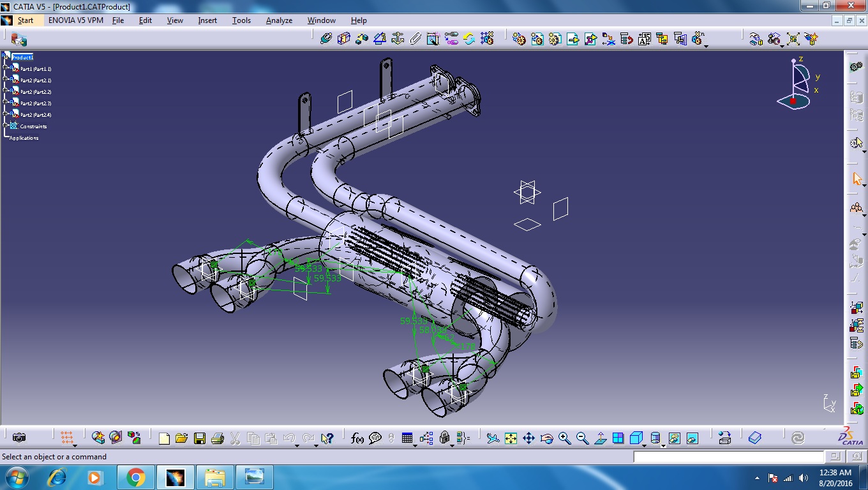Click the Save icon in bottom toolbar
The image size is (868, 490).
[x=200, y=438]
